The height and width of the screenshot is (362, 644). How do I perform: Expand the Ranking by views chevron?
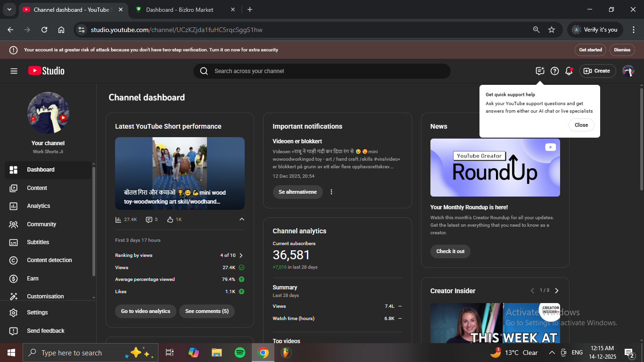coord(241,255)
